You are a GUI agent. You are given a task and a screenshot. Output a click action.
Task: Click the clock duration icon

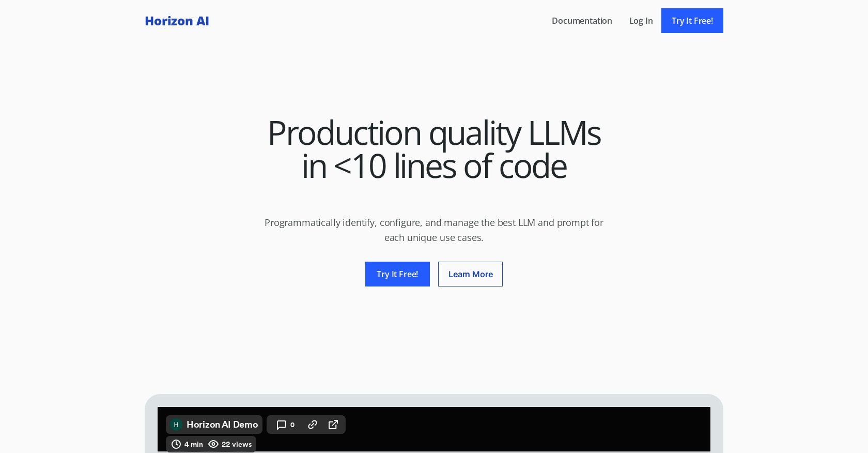(x=176, y=444)
